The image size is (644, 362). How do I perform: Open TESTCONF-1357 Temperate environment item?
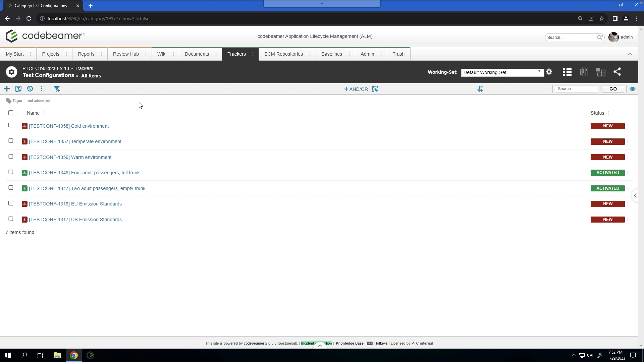pos(75,141)
